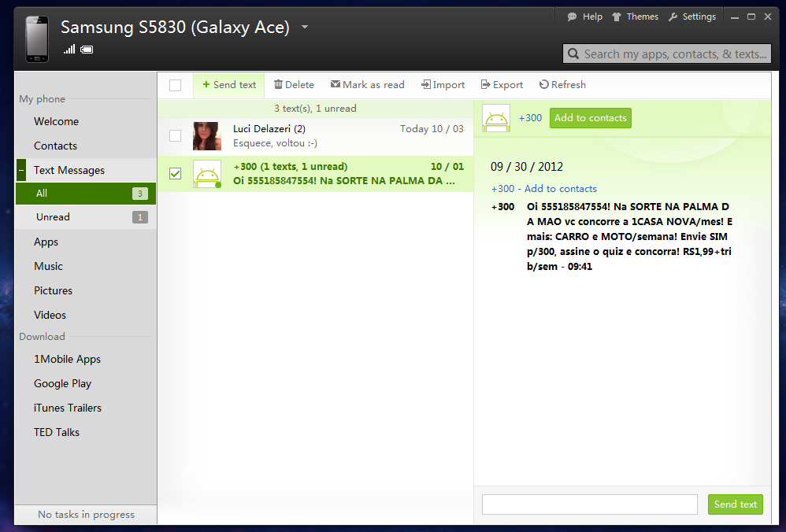Open Music in the sidebar
This screenshot has height=532, width=786.
point(49,266)
